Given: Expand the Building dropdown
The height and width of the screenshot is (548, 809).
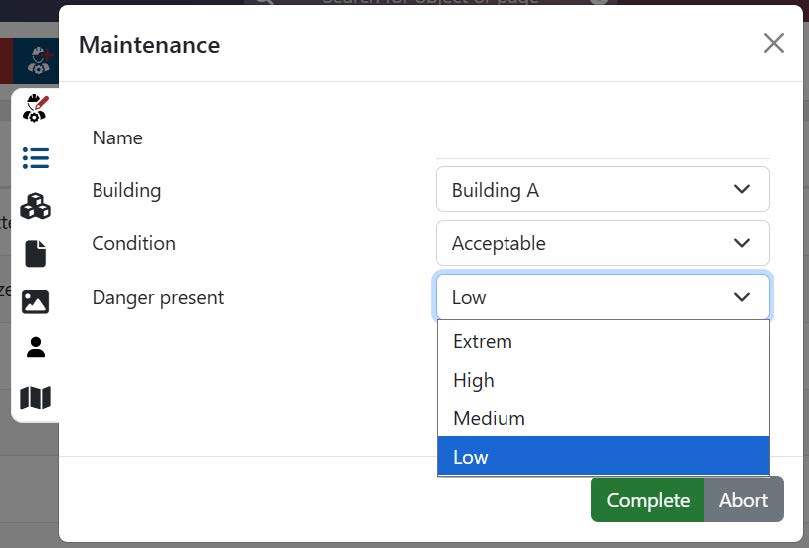Looking at the screenshot, I should coord(602,190).
